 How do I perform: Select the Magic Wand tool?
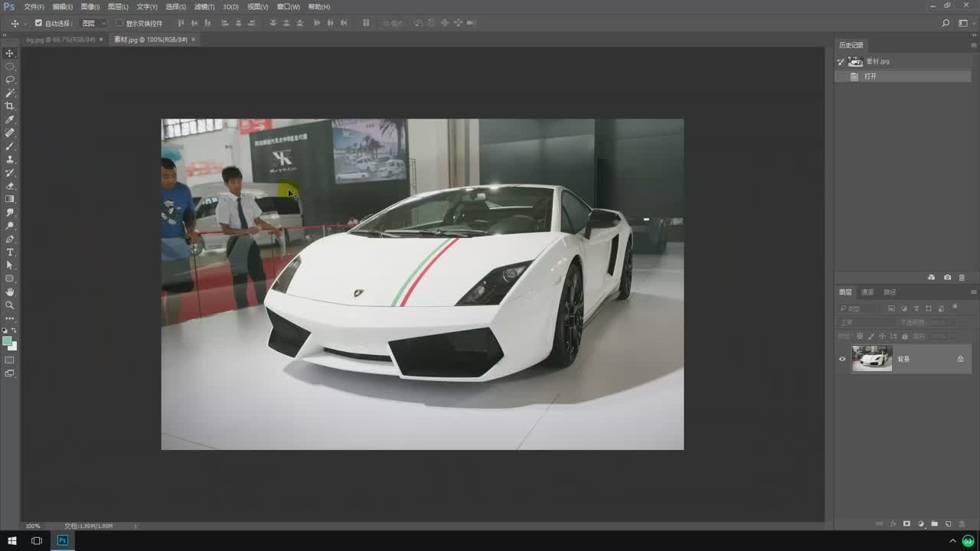10,93
